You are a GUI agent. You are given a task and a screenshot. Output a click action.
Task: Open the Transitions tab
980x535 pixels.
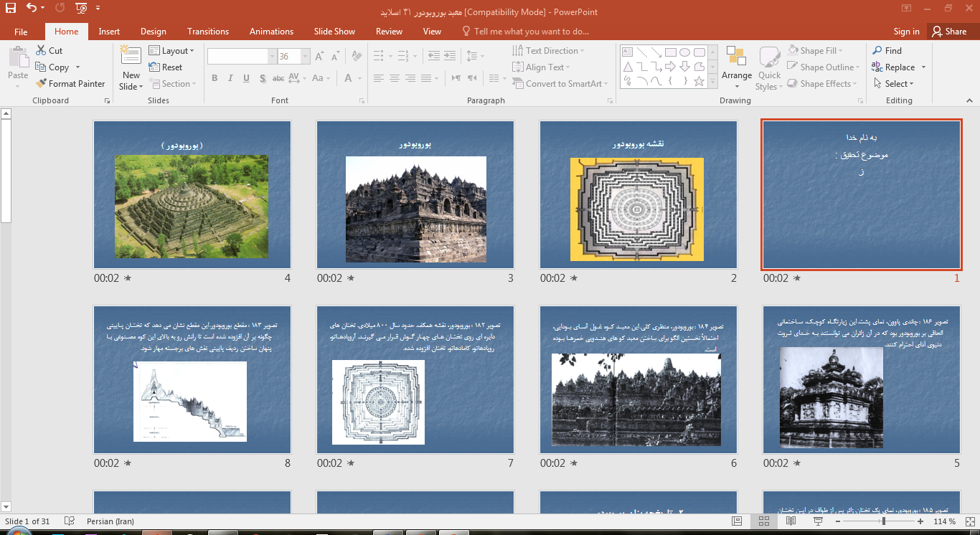(208, 32)
